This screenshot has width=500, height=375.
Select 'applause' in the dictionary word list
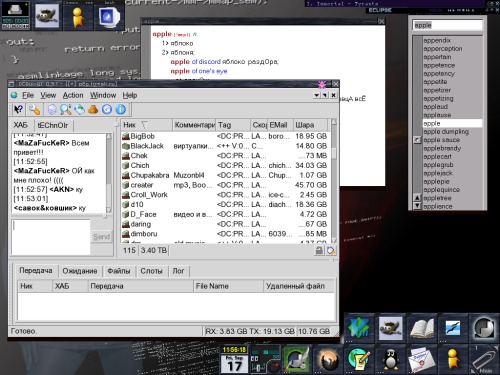437,115
